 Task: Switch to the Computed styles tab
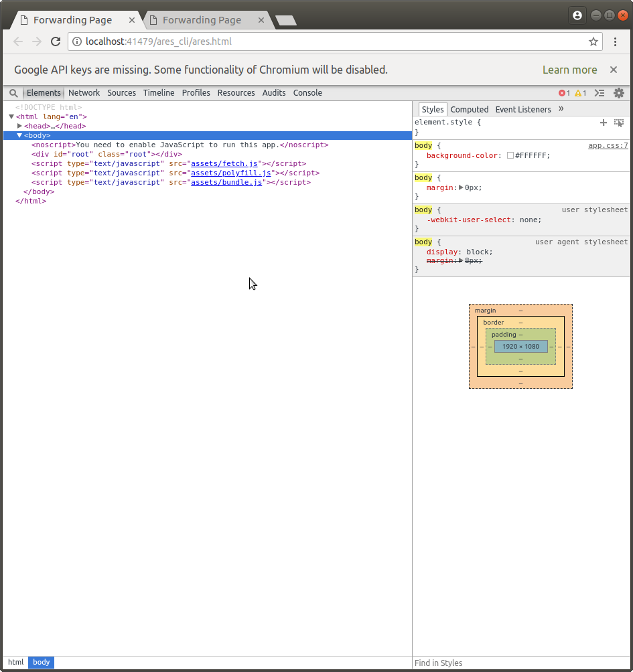(x=469, y=110)
